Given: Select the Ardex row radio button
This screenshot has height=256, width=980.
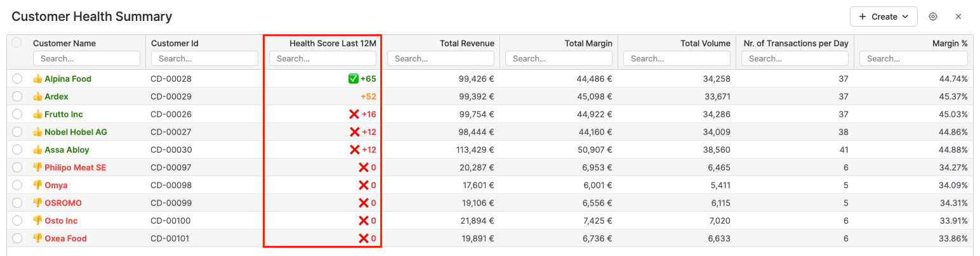Looking at the screenshot, I should click(17, 97).
